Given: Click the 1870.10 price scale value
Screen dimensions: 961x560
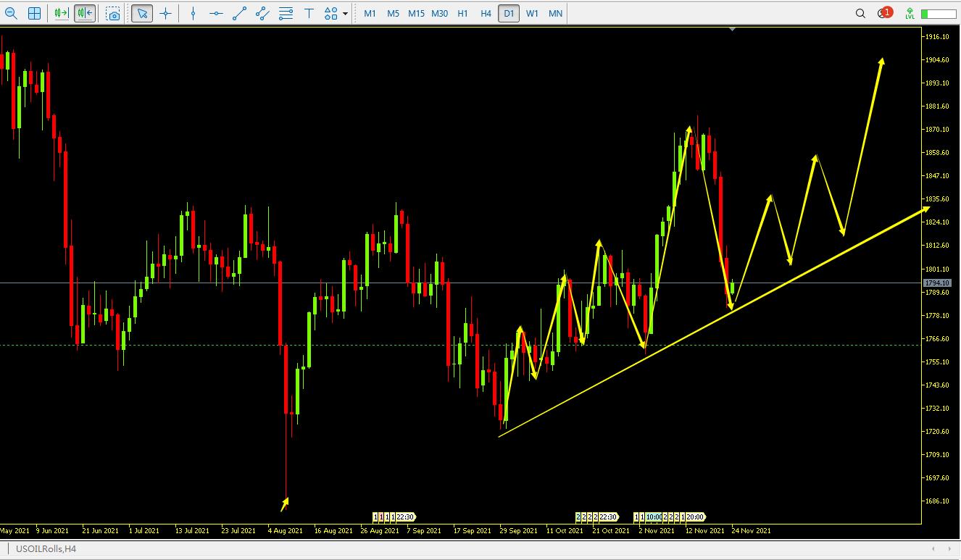Looking at the screenshot, I should click(x=936, y=129).
